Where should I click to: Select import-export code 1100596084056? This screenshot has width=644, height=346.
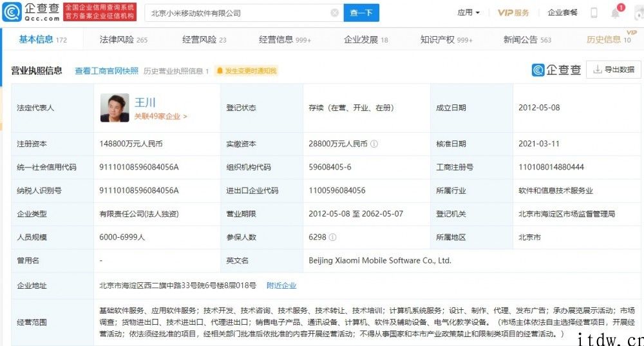337,191
